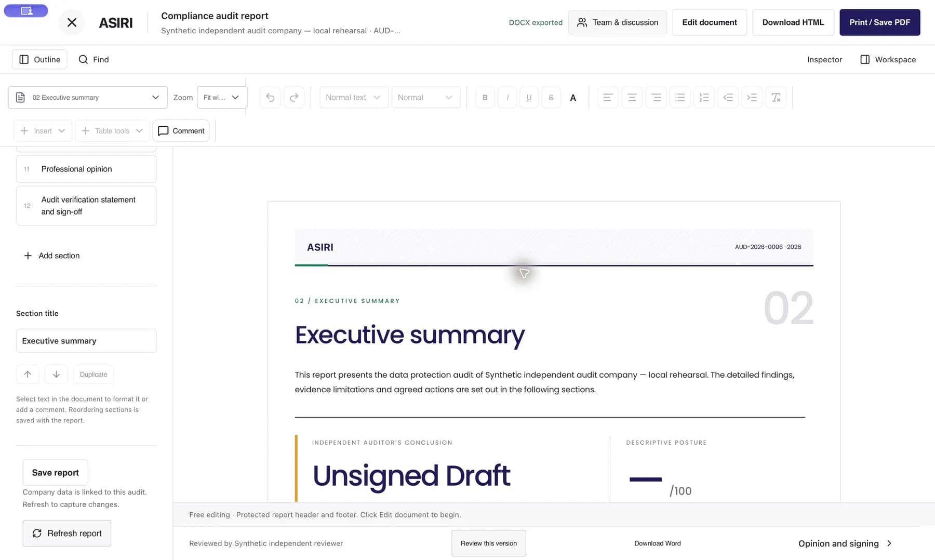This screenshot has height=560, width=935.
Task: Open the text color picker
Action: (x=573, y=97)
